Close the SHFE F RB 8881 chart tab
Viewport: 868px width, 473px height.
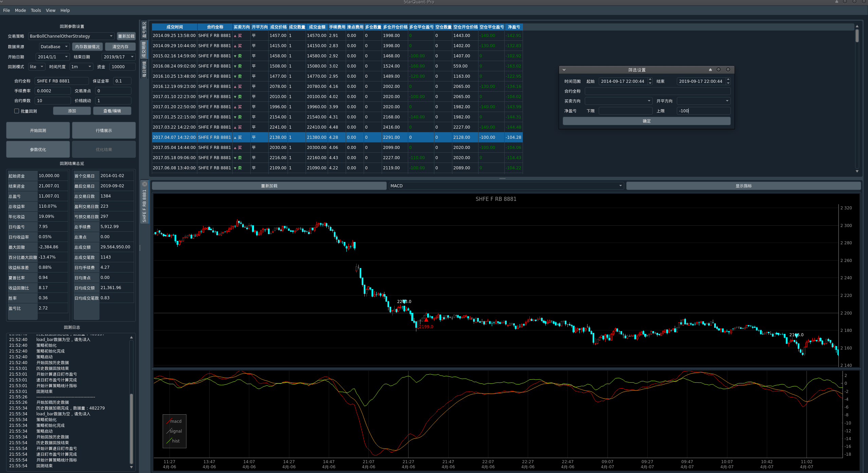coord(145,184)
